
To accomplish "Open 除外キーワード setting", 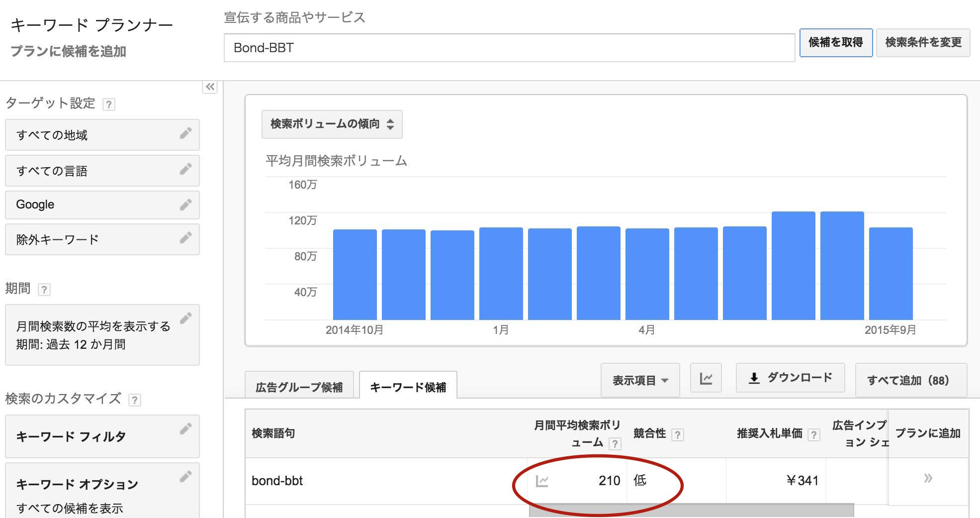I will click(x=102, y=239).
